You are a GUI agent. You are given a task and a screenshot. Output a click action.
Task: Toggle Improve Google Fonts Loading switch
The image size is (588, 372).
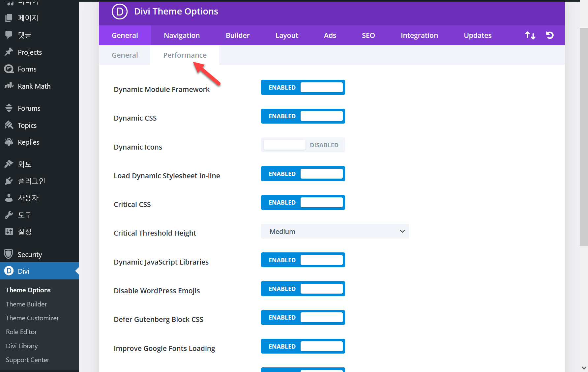click(303, 346)
